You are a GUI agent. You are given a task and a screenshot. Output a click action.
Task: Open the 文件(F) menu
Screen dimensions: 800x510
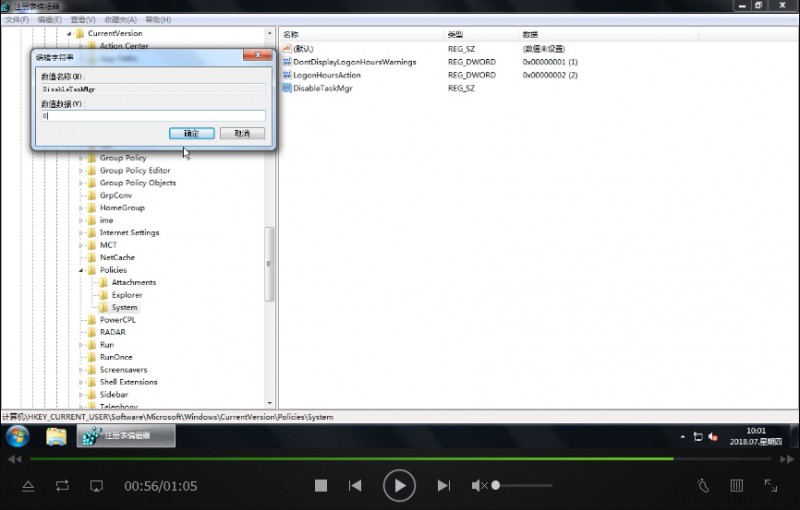click(x=17, y=19)
